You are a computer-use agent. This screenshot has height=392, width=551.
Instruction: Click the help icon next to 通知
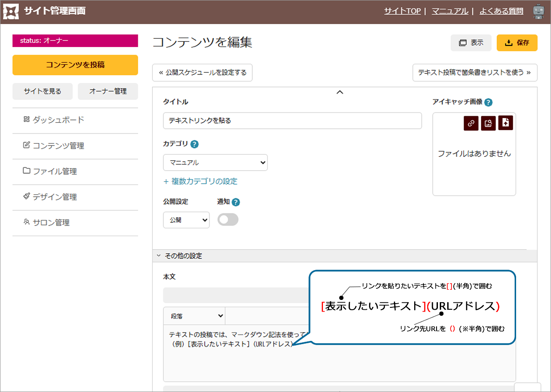[235, 202]
